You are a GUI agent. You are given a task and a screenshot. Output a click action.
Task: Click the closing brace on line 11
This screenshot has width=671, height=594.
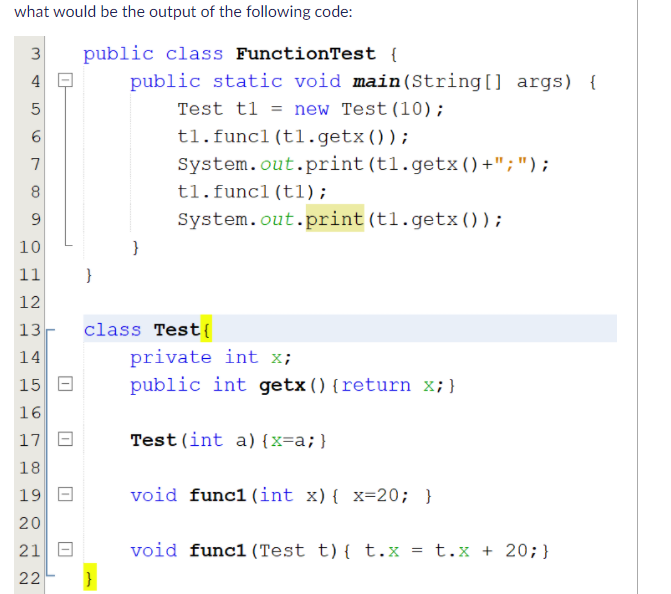pyautogui.click(x=89, y=275)
